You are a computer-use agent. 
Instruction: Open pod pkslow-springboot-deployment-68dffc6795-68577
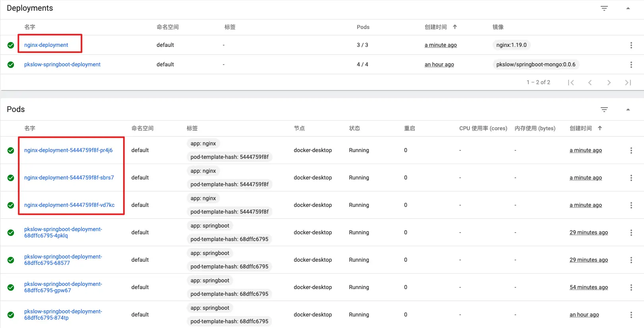click(63, 260)
